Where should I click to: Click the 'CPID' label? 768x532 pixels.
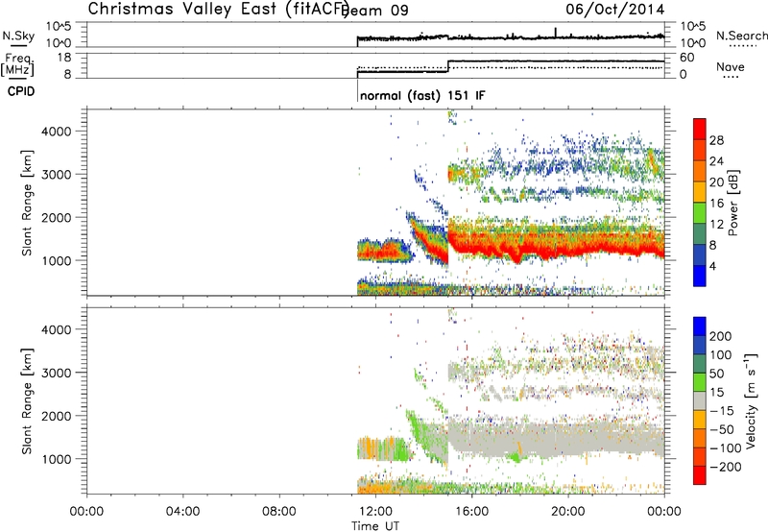tap(21, 91)
